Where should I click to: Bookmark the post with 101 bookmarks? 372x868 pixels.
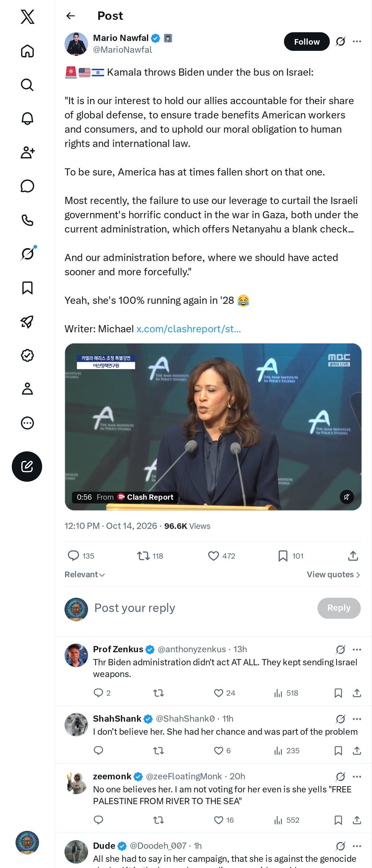(x=290, y=556)
